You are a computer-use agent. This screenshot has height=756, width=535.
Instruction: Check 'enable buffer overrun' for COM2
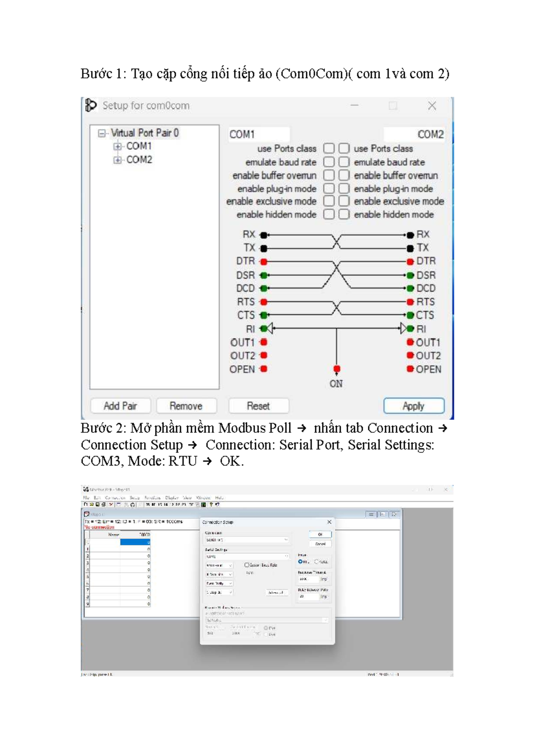344,175
